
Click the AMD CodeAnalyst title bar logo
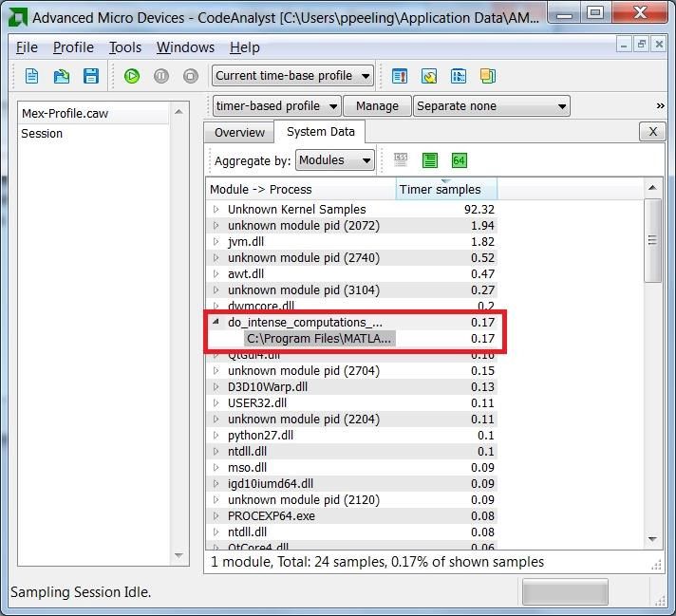pos(18,17)
